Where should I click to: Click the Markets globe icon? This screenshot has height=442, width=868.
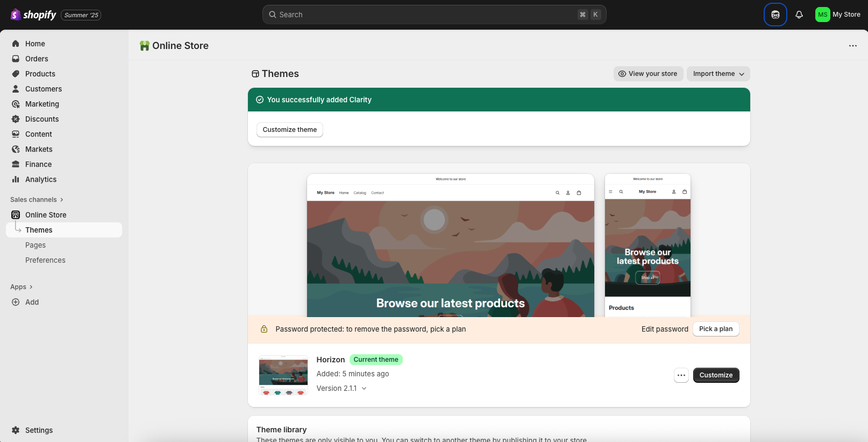point(16,149)
